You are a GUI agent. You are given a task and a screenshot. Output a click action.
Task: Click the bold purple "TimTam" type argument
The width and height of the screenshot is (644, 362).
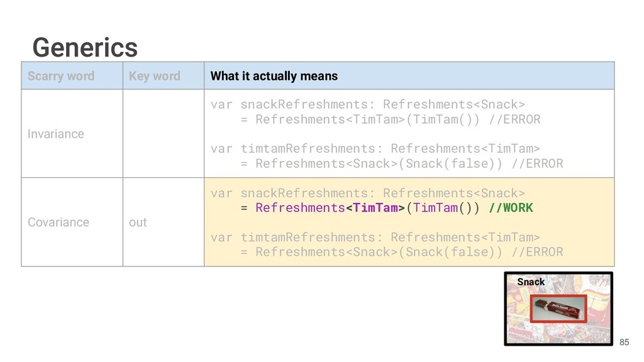pyautogui.click(x=377, y=207)
